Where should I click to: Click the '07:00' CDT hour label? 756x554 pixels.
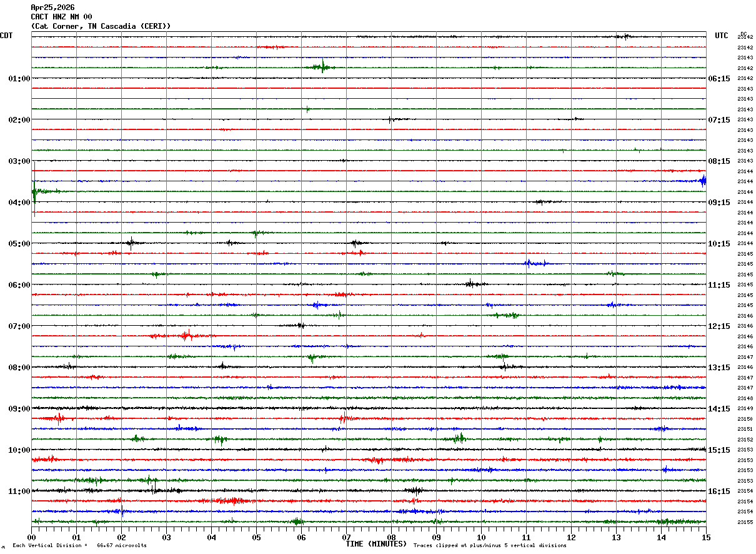[19, 326]
